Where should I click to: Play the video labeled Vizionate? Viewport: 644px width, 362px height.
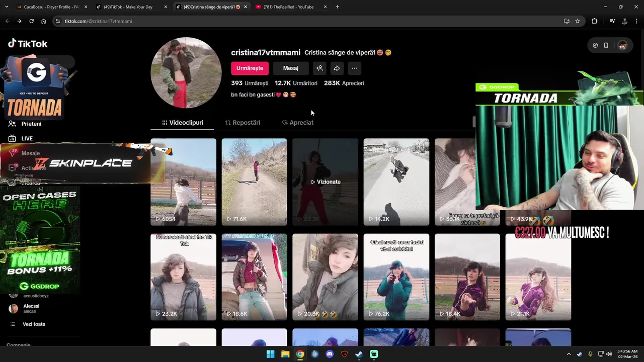325,182
